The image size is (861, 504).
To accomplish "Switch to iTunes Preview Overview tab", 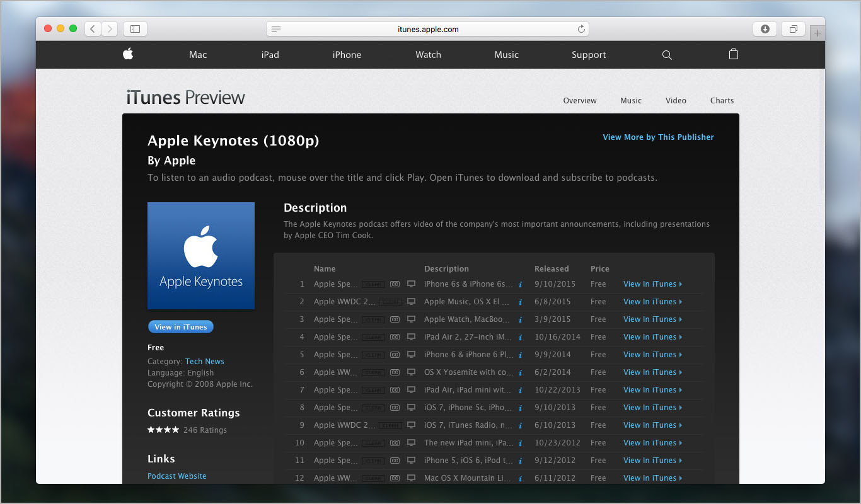I will tap(580, 100).
